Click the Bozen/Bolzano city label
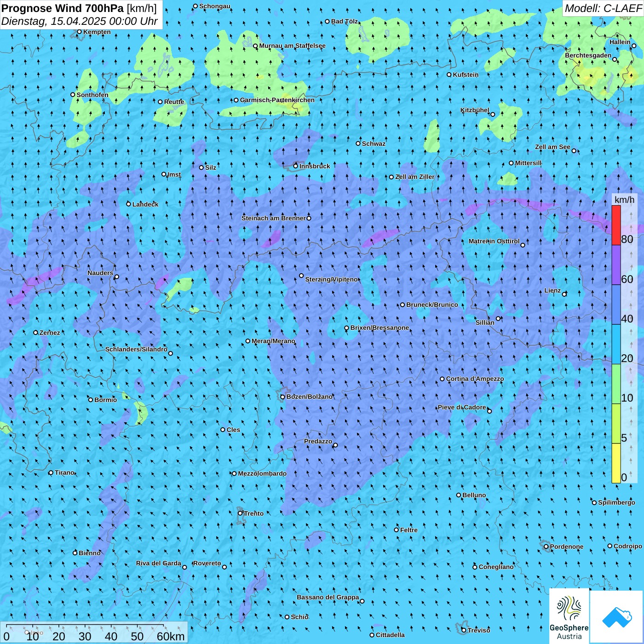The image size is (644, 644). click(309, 397)
